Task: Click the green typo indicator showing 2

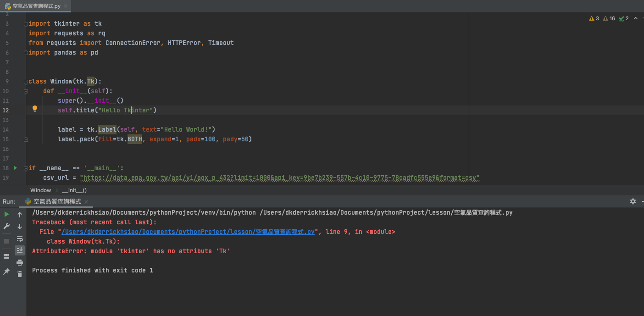Action: click(624, 18)
